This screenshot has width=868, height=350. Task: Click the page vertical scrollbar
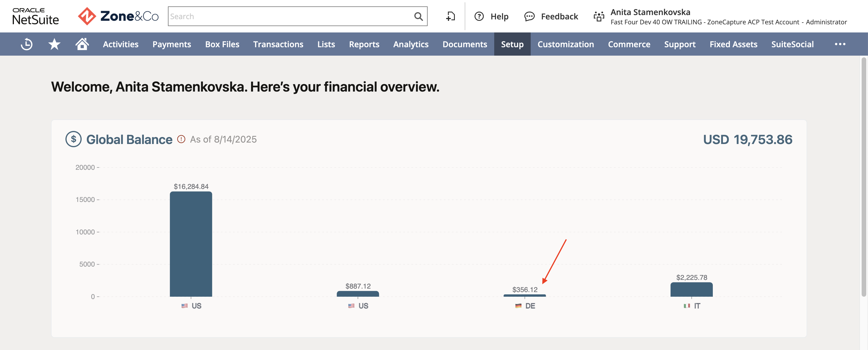click(864, 177)
